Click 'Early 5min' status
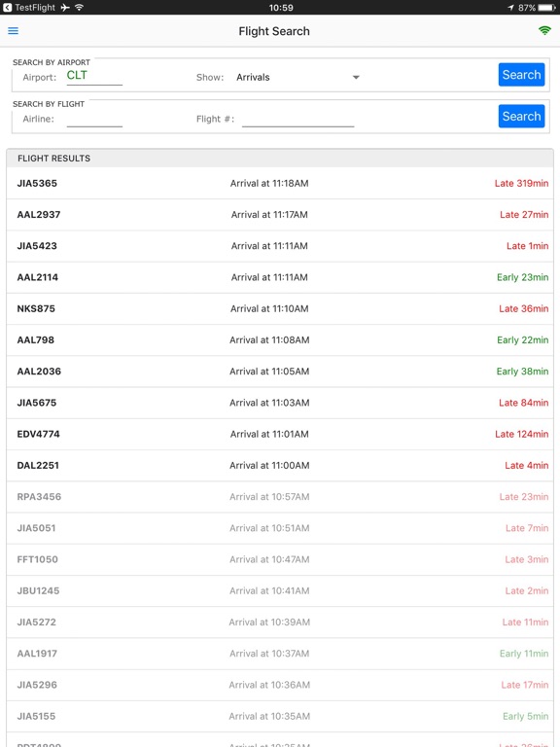The height and width of the screenshot is (747, 560). pyautogui.click(x=525, y=717)
